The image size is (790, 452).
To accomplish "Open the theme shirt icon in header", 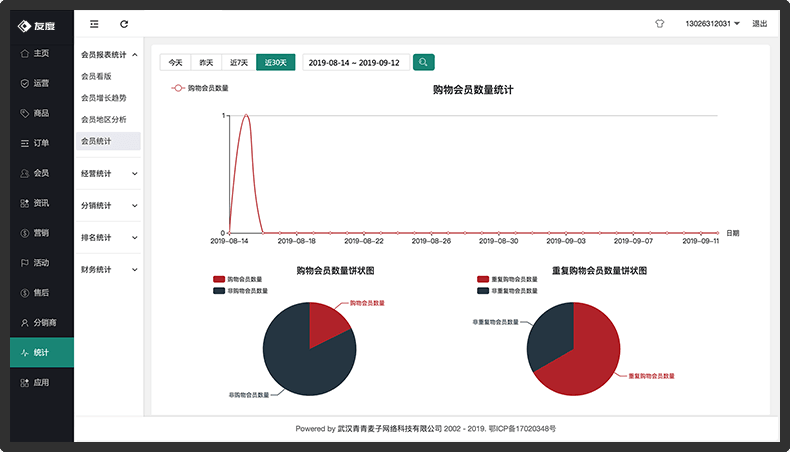I will pos(660,23).
